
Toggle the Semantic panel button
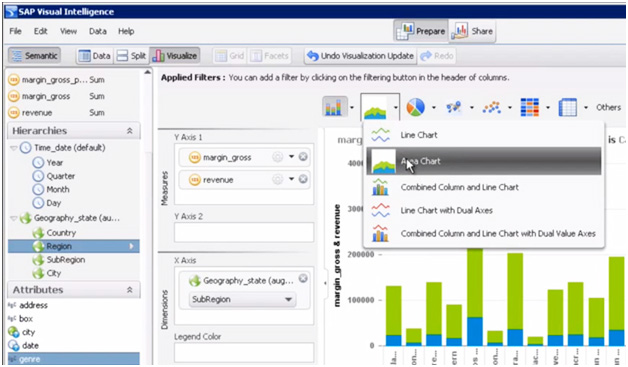point(34,56)
